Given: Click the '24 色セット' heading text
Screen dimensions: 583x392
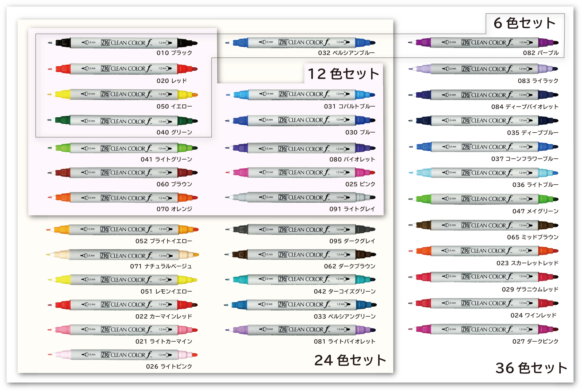Looking at the screenshot, I should [350, 360].
